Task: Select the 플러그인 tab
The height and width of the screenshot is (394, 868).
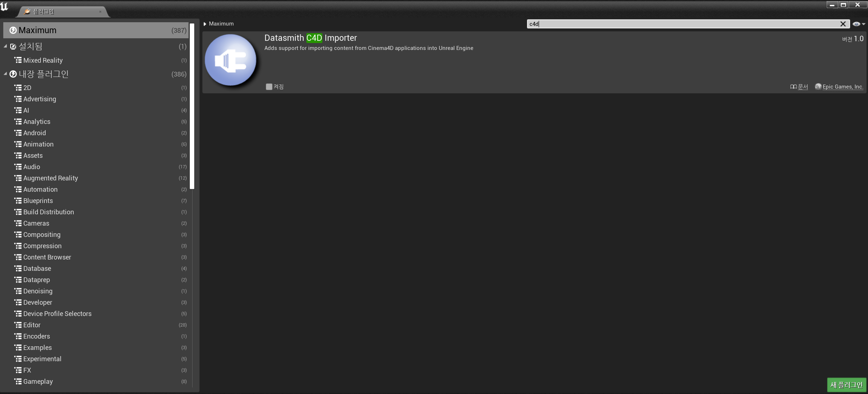Action: click(62, 12)
